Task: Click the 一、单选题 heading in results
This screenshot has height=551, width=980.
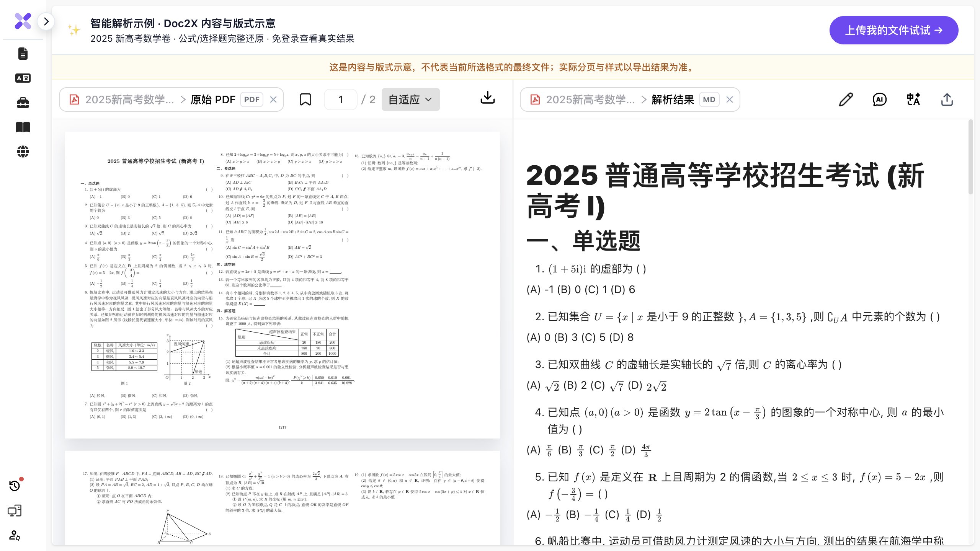Action: click(583, 241)
